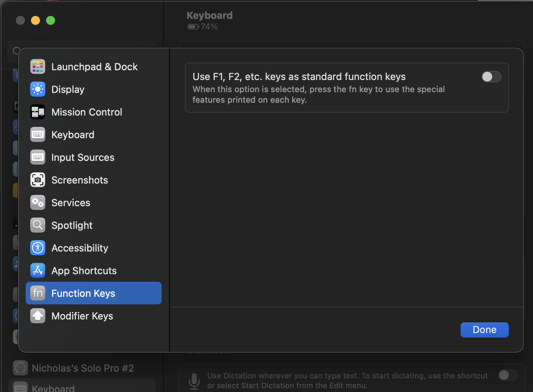Image resolution: width=533 pixels, height=392 pixels.
Task: Toggle the Dictation switch in background window
Action: point(508,375)
